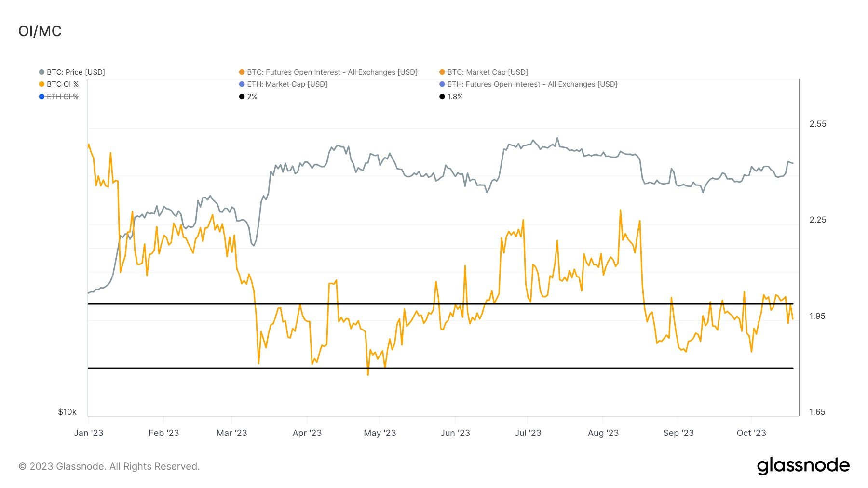Click the 1.65 right axis value
The image size is (868, 488).
coord(817,412)
